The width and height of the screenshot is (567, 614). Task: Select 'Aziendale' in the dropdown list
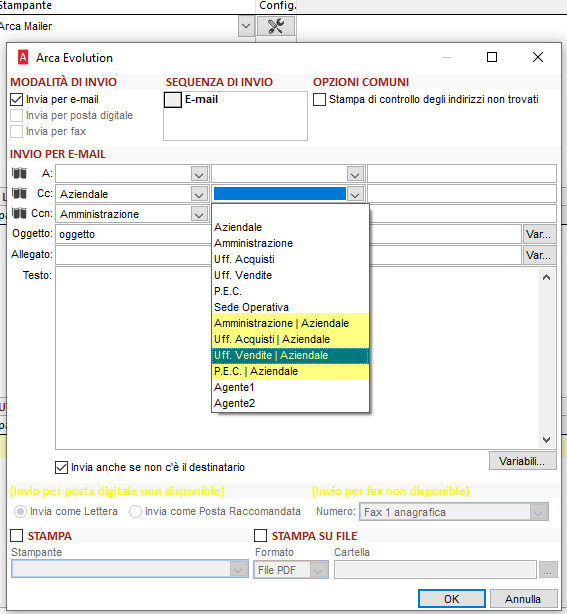[x=290, y=227]
